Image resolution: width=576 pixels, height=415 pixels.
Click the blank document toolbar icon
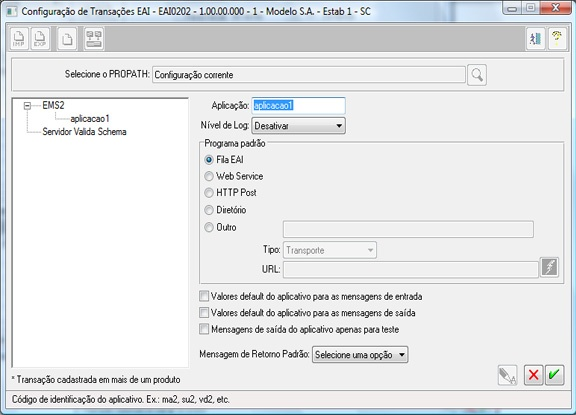67,38
